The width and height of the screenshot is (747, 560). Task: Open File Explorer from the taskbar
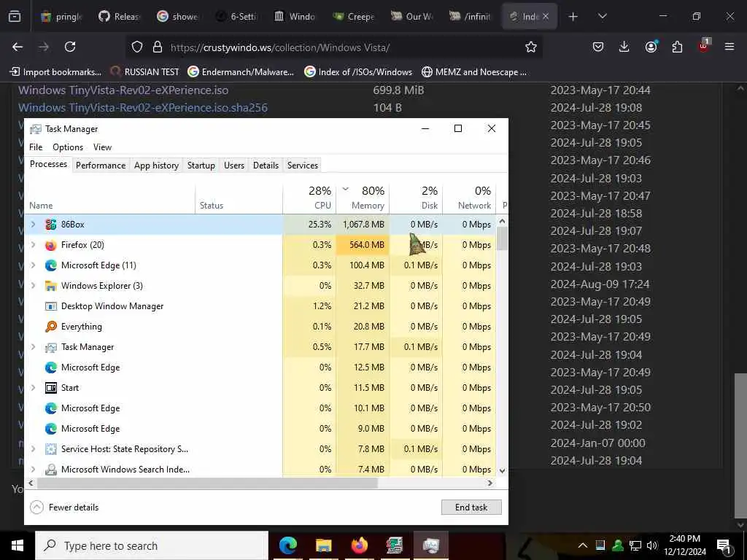point(323,545)
